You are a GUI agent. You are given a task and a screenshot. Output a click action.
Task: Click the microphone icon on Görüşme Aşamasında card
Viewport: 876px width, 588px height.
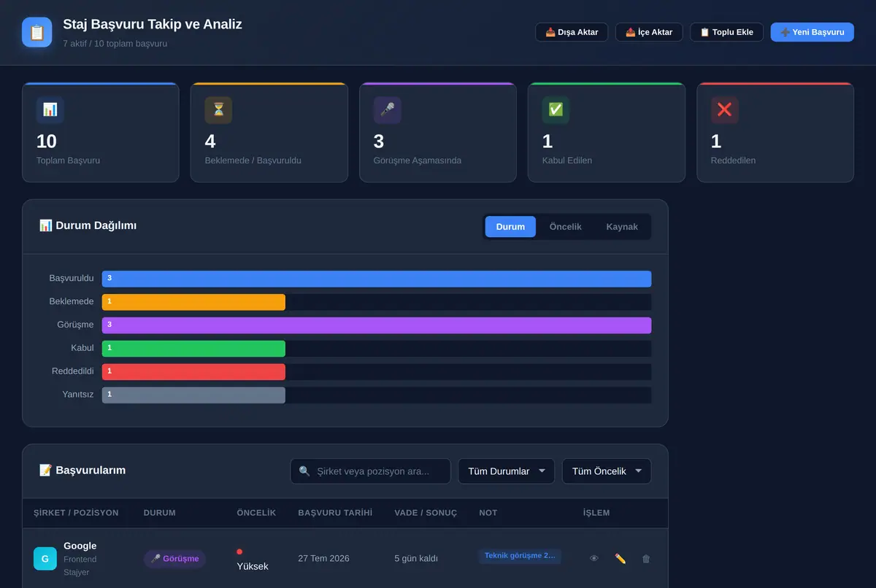click(x=388, y=110)
